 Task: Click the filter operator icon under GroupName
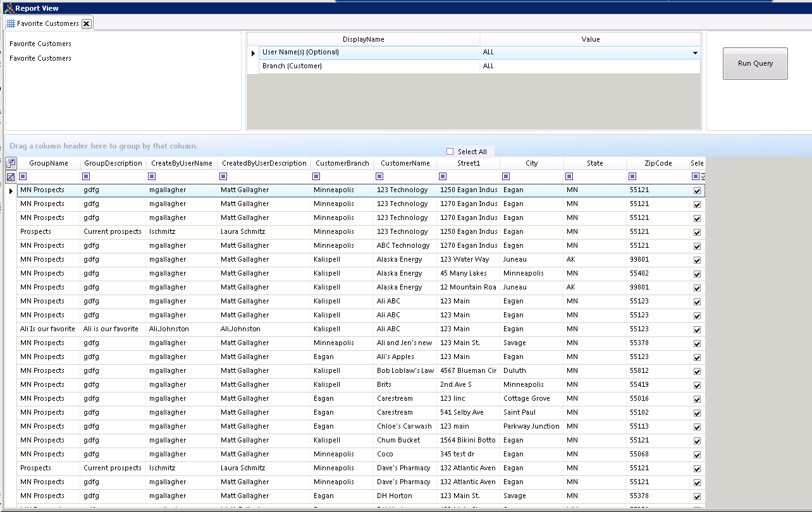point(23,176)
